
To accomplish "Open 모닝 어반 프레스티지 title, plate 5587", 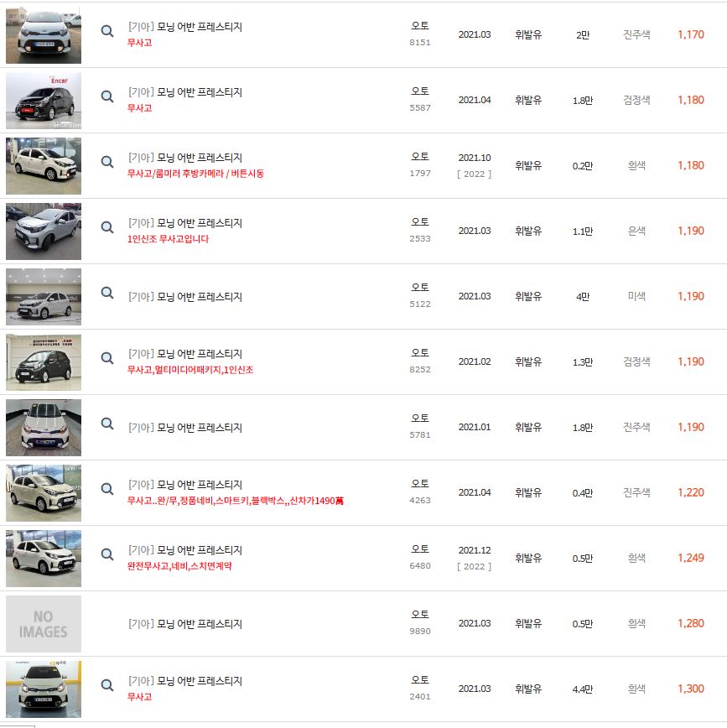I will pyautogui.click(x=200, y=92).
